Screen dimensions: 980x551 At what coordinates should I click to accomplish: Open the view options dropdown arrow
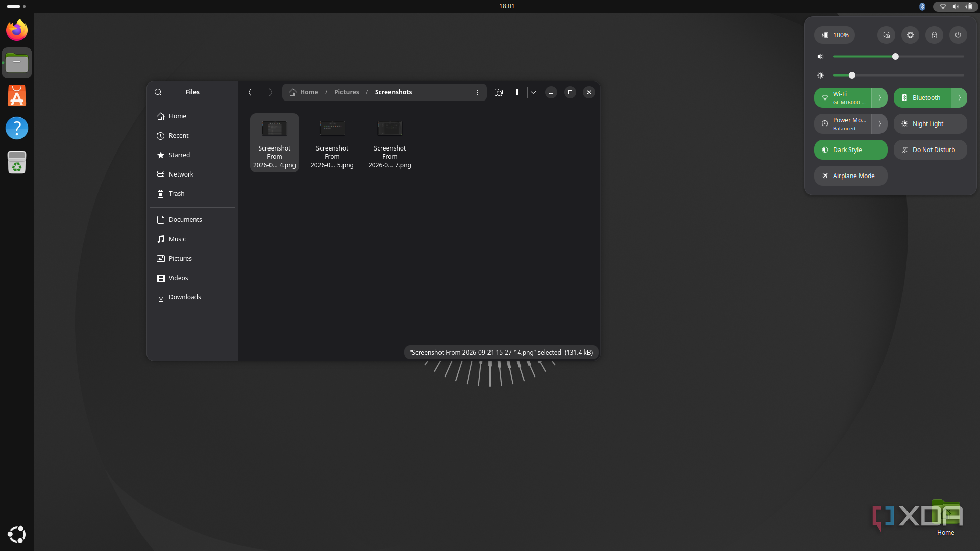click(533, 92)
